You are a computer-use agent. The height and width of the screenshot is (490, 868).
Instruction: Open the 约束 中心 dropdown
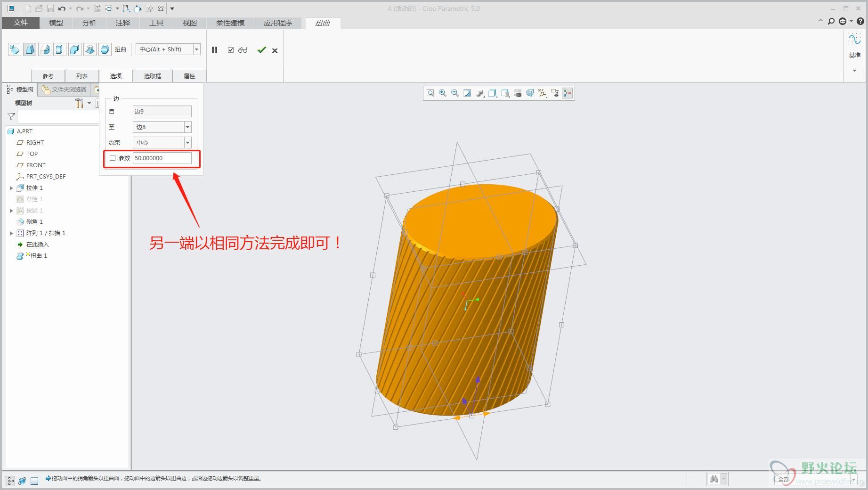(x=187, y=142)
